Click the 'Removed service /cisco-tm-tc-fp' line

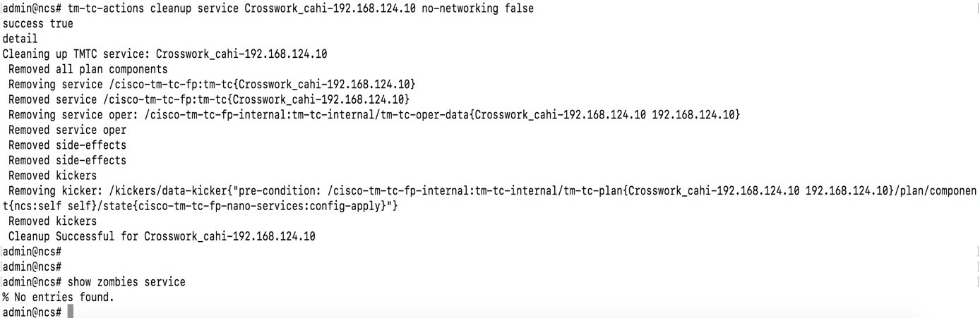(x=209, y=99)
